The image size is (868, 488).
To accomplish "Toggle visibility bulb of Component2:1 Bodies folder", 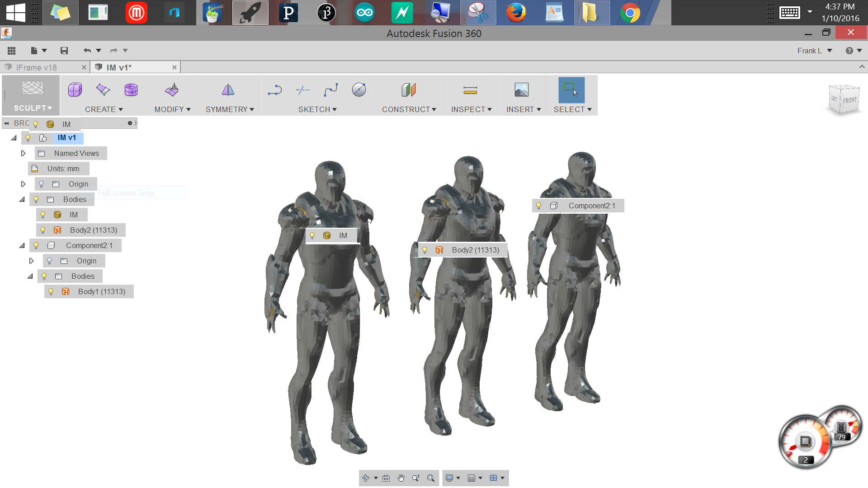I will [44, 276].
